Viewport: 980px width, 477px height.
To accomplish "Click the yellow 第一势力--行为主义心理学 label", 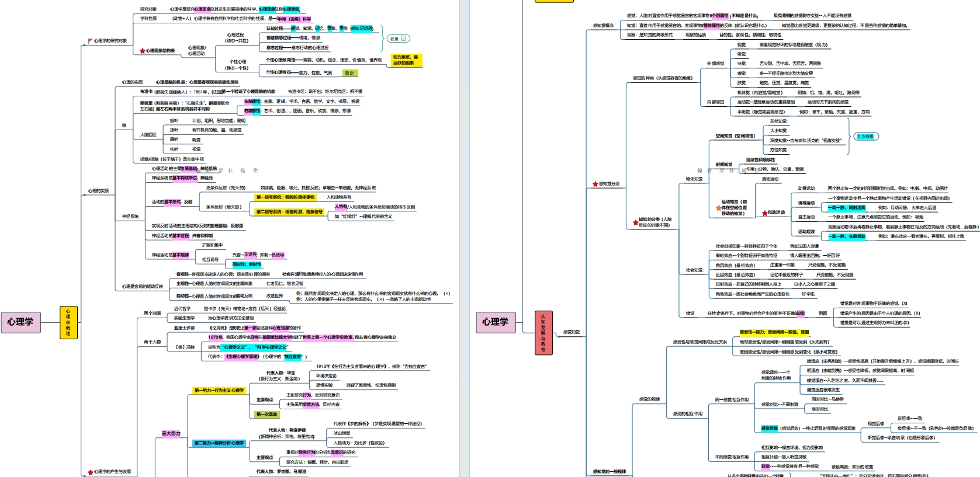I will (x=219, y=390).
